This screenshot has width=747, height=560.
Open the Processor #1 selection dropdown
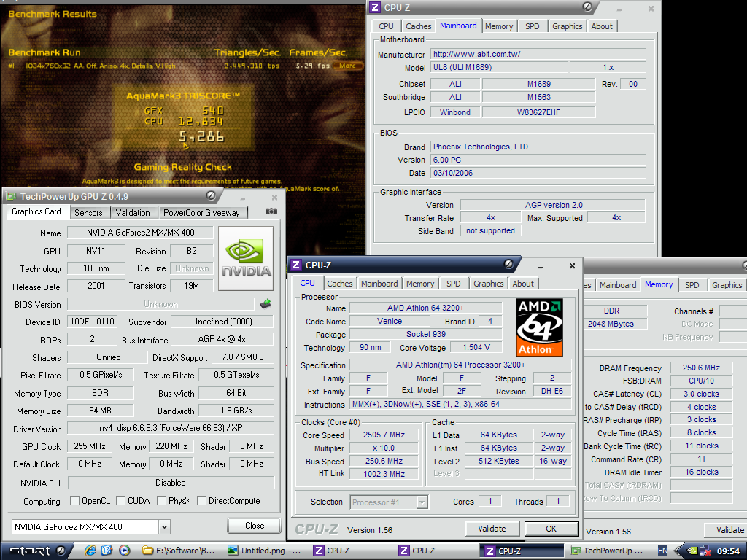click(422, 502)
